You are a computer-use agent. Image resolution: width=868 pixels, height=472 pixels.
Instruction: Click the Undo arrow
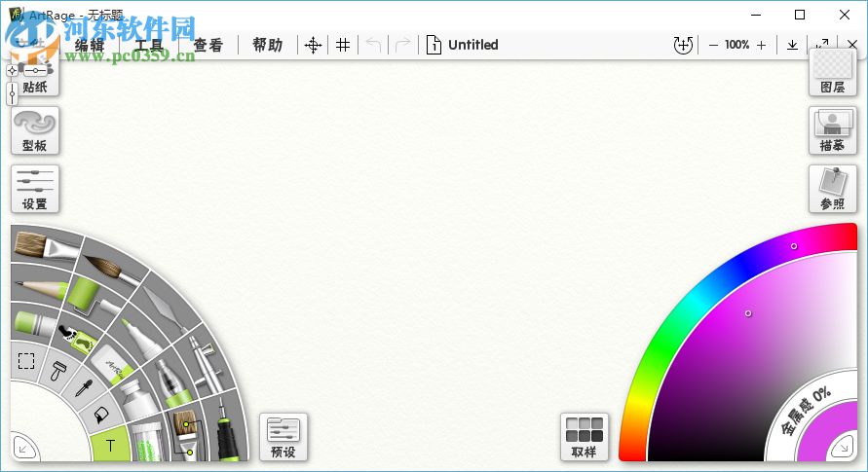pyautogui.click(x=374, y=45)
